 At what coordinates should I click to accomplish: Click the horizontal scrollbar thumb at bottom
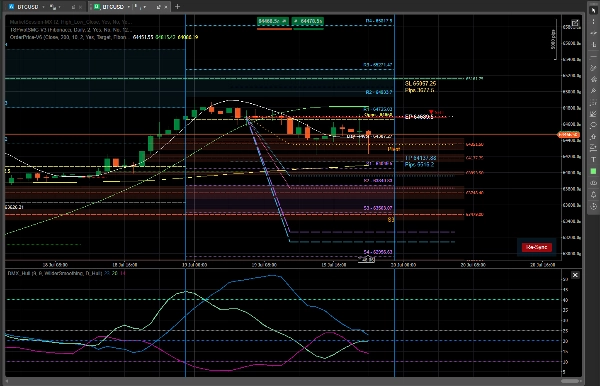point(570,381)
